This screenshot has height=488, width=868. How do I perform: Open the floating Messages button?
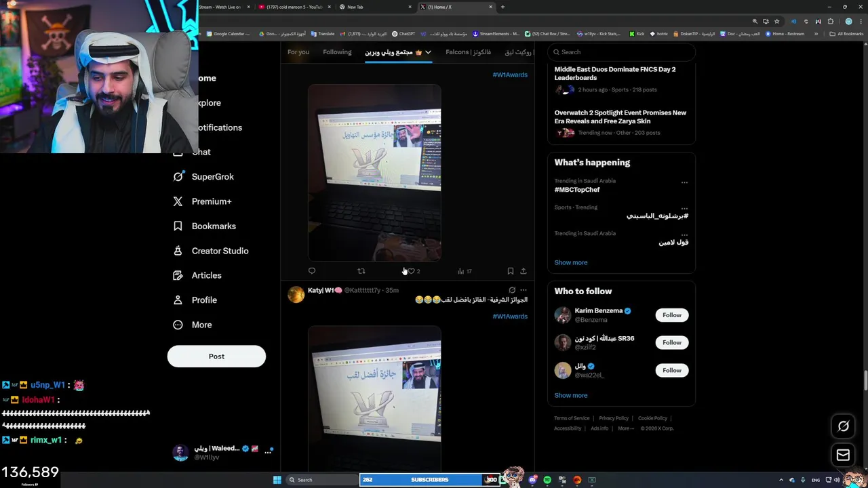click(844, 455)
